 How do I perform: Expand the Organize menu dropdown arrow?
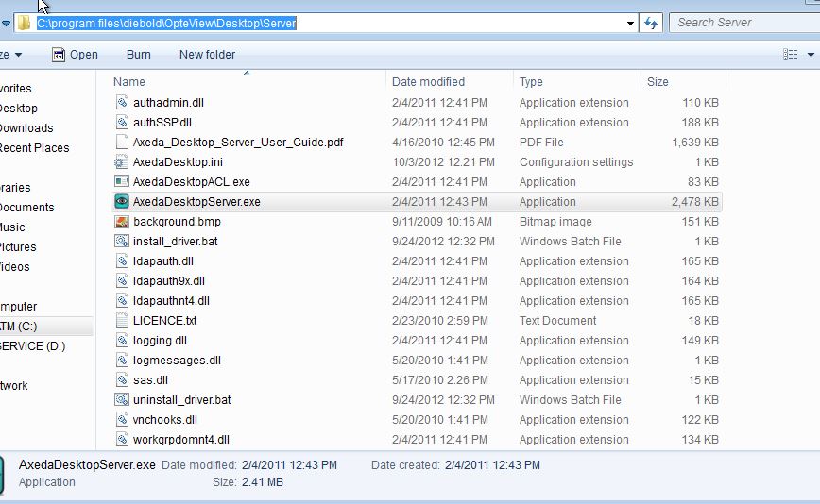click(18, 55)
